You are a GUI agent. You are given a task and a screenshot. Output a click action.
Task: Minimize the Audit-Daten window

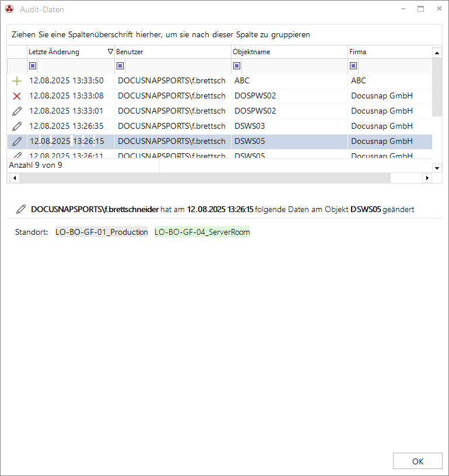click(403, 9)
